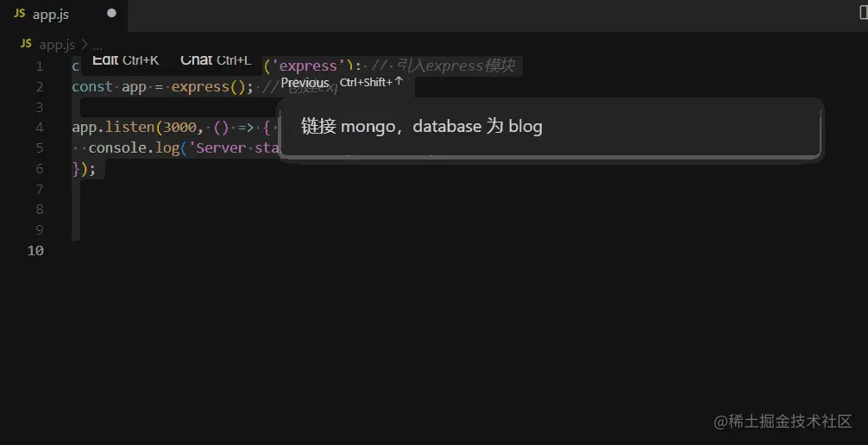The height and width of the screenshot is (445, 868).
Task: Click line number 10 in the gutter
Action: [35, 251]
